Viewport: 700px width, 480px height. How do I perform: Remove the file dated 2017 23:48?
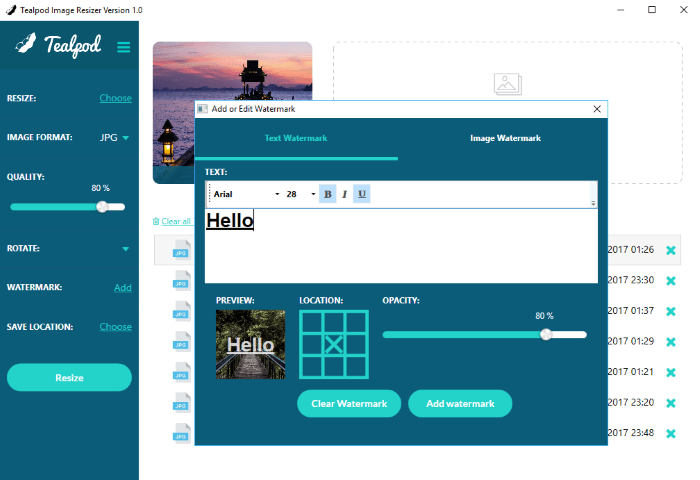(x=671, y=433)
